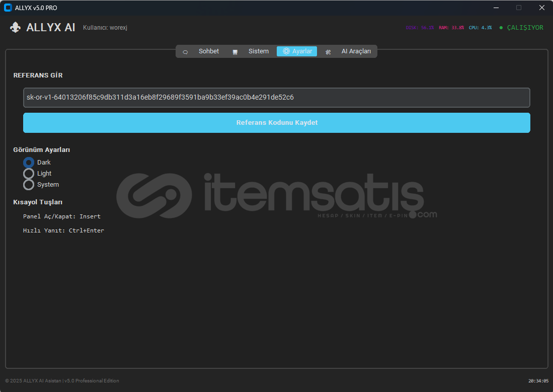Click the "ALLYX AI" title text
The width and height of the screenshot is (553, 392).
[51, 28]
